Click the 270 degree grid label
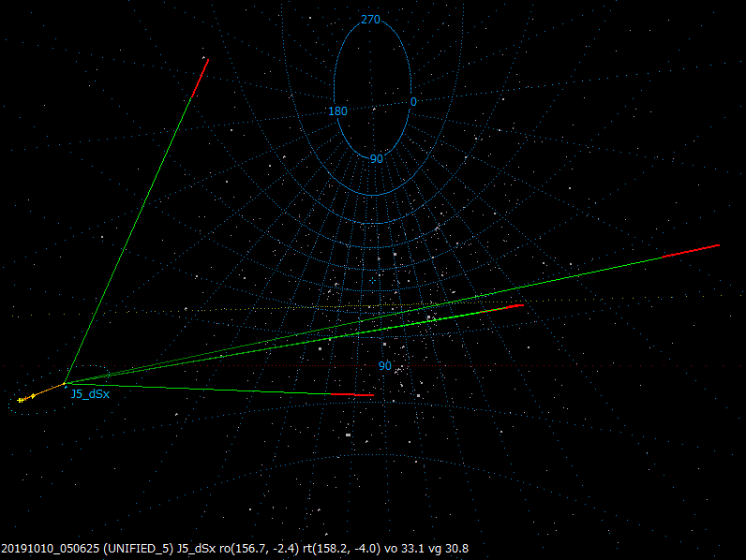746x560 pixels. (x=370, y=20)
